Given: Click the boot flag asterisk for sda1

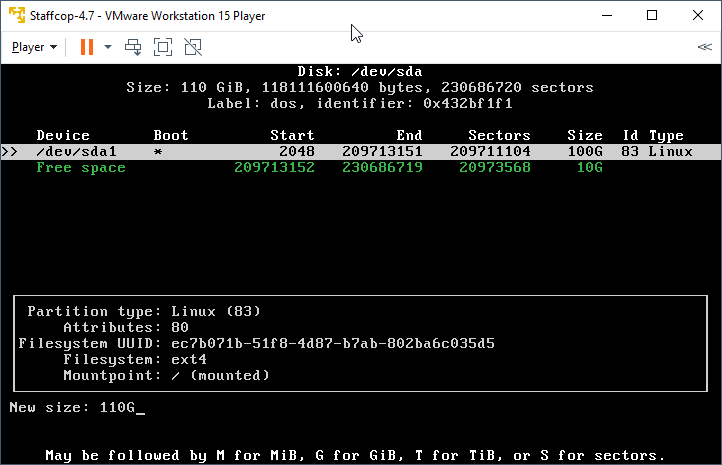Looking at the screenshot, I should [x=158, y=152].
